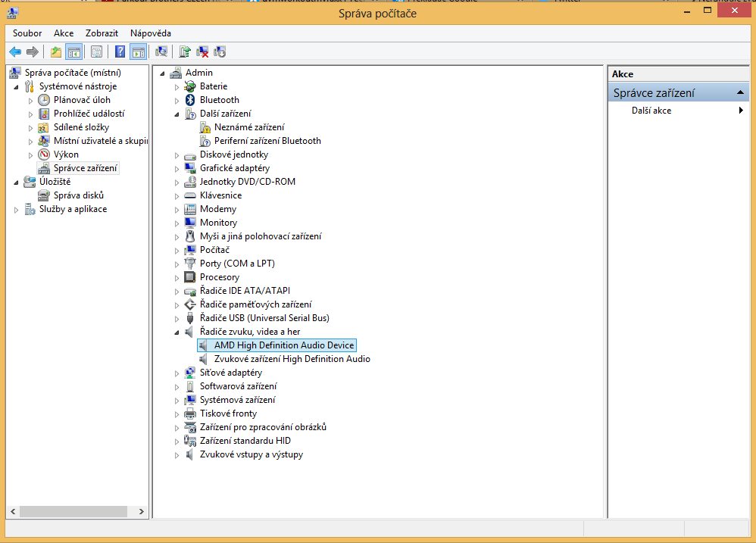Select Softwarová zařízení category

(x=239, y=386)
